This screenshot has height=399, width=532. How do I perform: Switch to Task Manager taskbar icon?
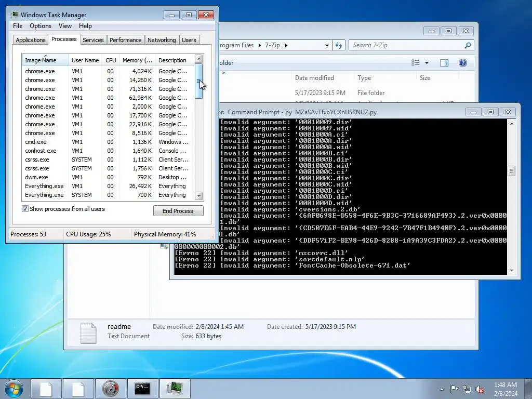(175, 389)
